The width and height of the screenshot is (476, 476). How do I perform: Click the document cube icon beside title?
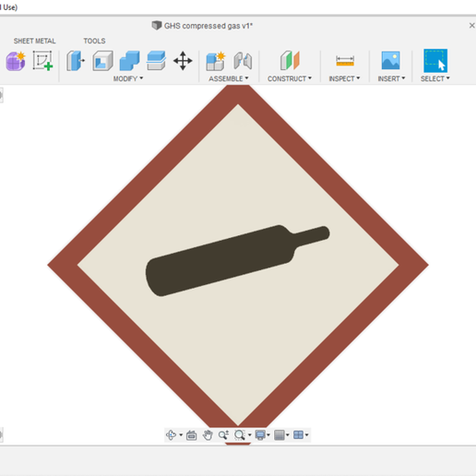(157, 25)
